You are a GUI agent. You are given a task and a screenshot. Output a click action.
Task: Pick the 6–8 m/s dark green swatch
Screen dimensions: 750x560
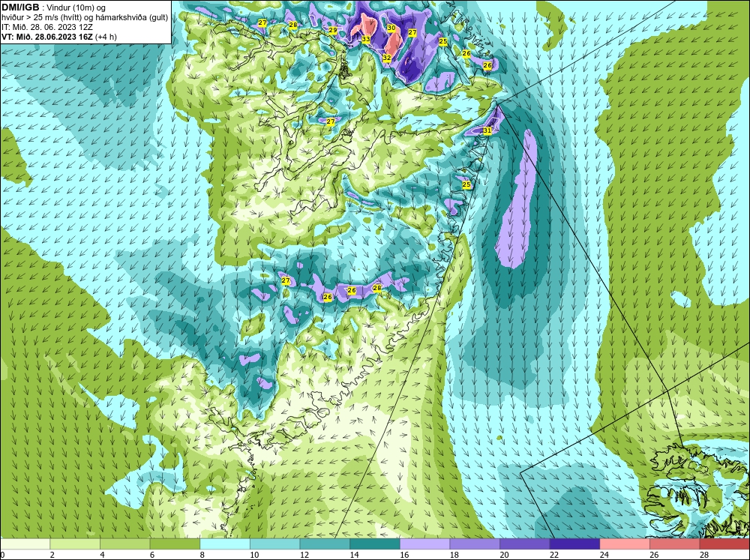coord(175,544)
